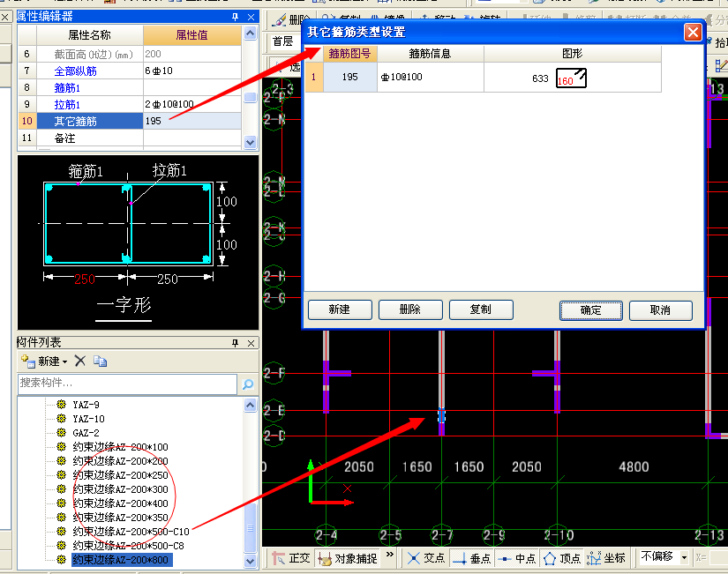Delete selected component with the X icon
This screenshot has width=728, height=574.
(80, 361)
